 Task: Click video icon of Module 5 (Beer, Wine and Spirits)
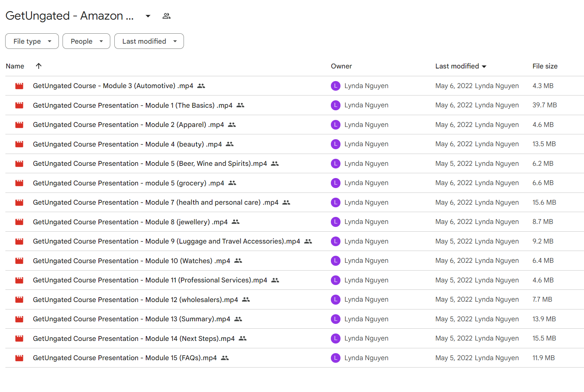point(19,164)
